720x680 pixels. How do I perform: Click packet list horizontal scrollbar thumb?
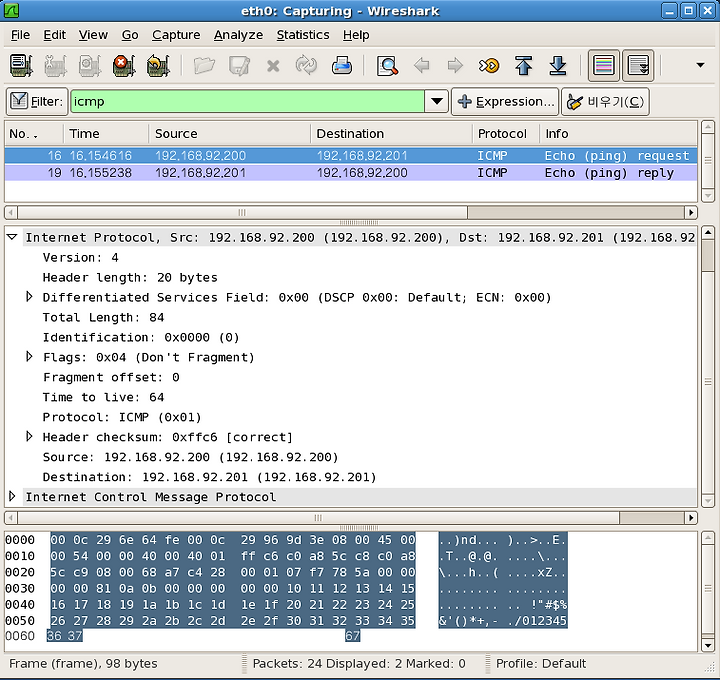(x=242, y=213)
